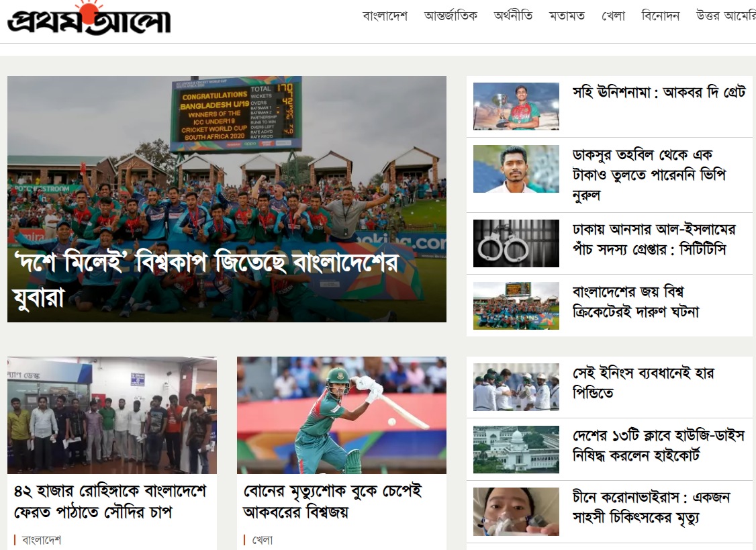Open ঢাকায় আনসার আল-ইসলামের পাঁচ সদস্য গ্রেপ্তার
The height and width of the screenshot is (550, 756).
[x=654, y=239]
